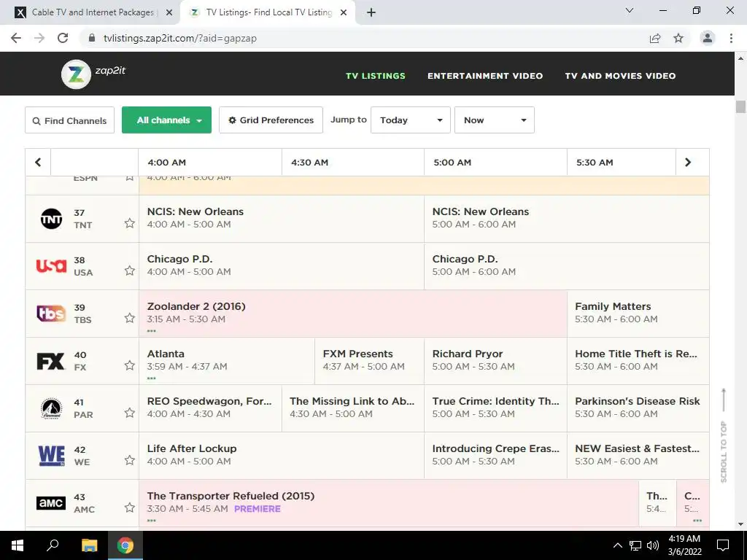Open Windows Start menu

point(18,545)
